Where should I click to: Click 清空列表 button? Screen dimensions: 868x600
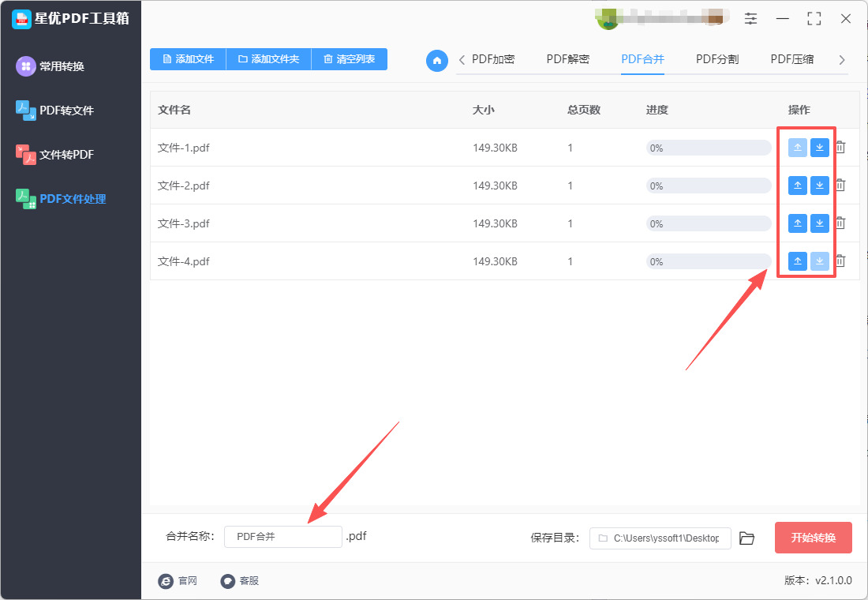pos(350,59)
